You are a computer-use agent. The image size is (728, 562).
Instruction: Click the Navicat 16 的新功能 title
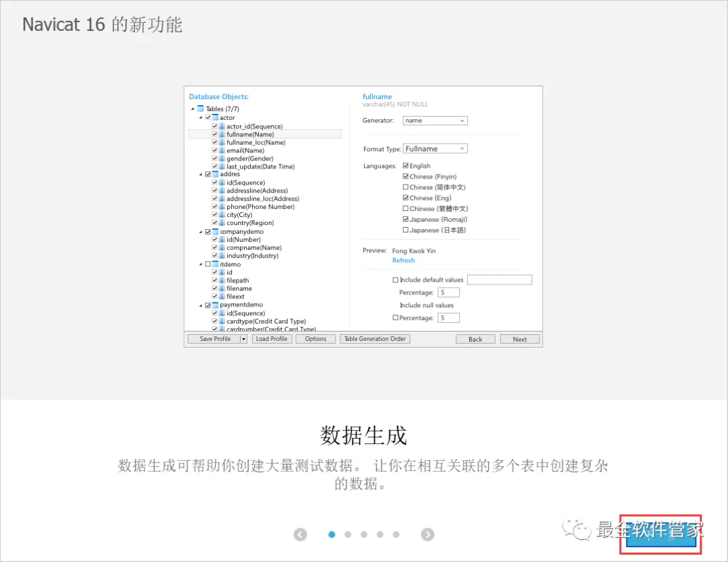click(102, 24)
